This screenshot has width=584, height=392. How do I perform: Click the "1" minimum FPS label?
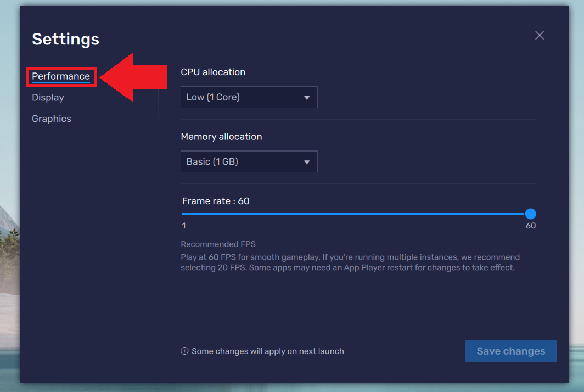click(x=183, y=226)
